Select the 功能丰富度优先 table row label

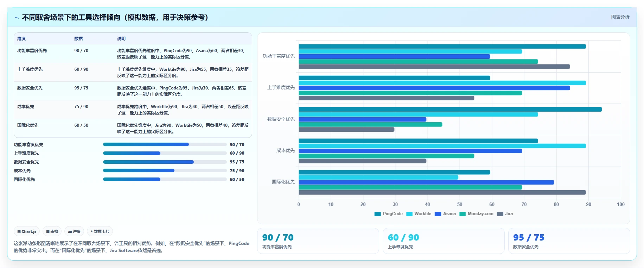point(32,51)
